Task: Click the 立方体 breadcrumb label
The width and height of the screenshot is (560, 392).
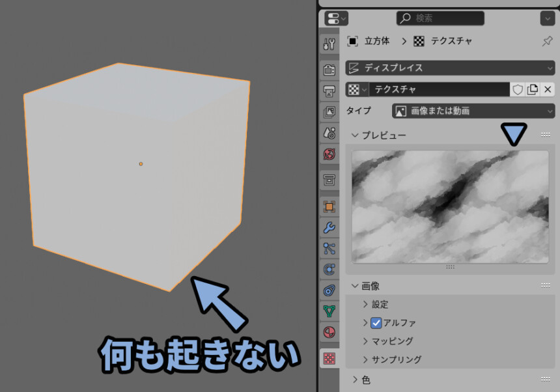Action: pos(377,41)
